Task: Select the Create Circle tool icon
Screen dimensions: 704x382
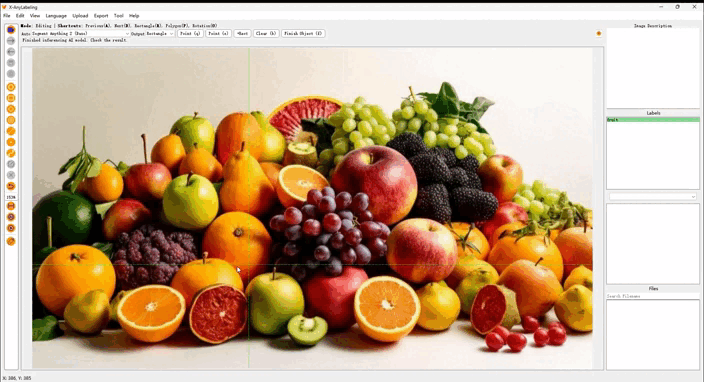Action: coord(11,120)
